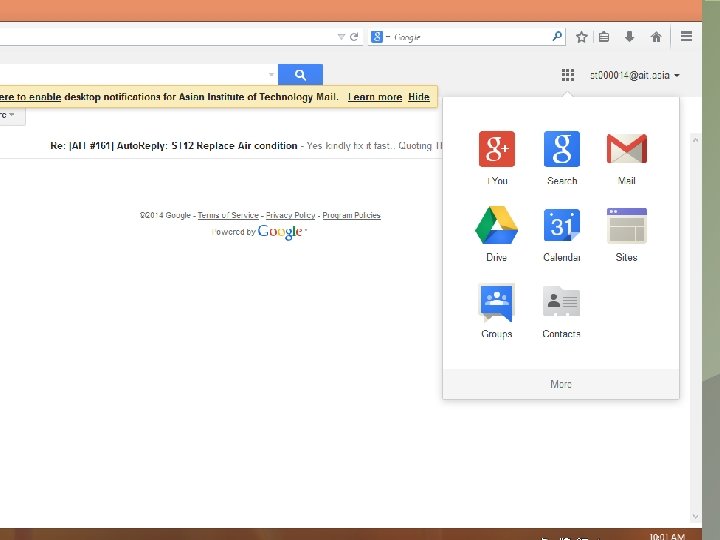Bookmark this page with star icon
The height and width of the screenshot is (540, 720).
click(581, 37)
